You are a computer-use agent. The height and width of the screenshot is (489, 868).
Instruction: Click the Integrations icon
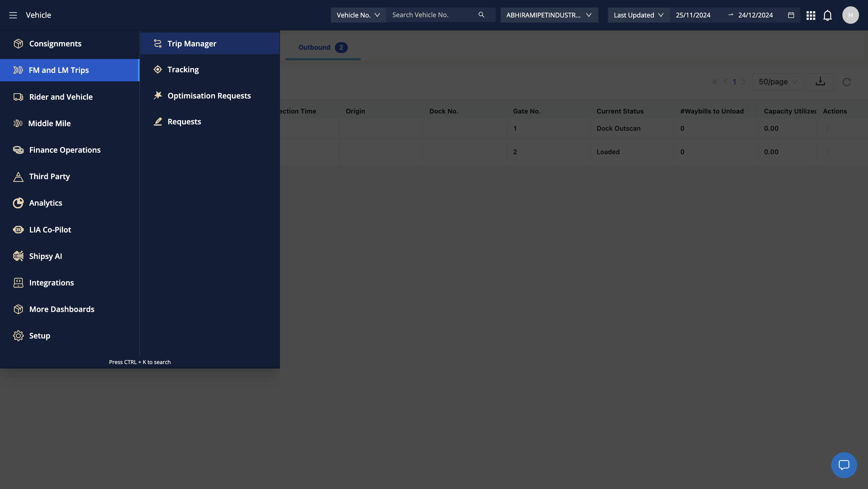point(18,283)
